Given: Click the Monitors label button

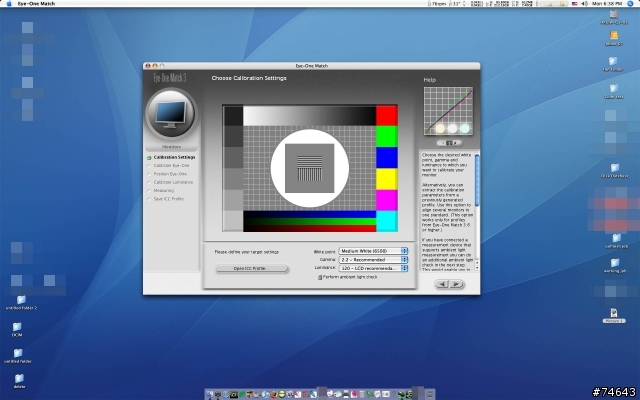Looking at the screenshot, I should pyautogui.click(x=171, y=147).
